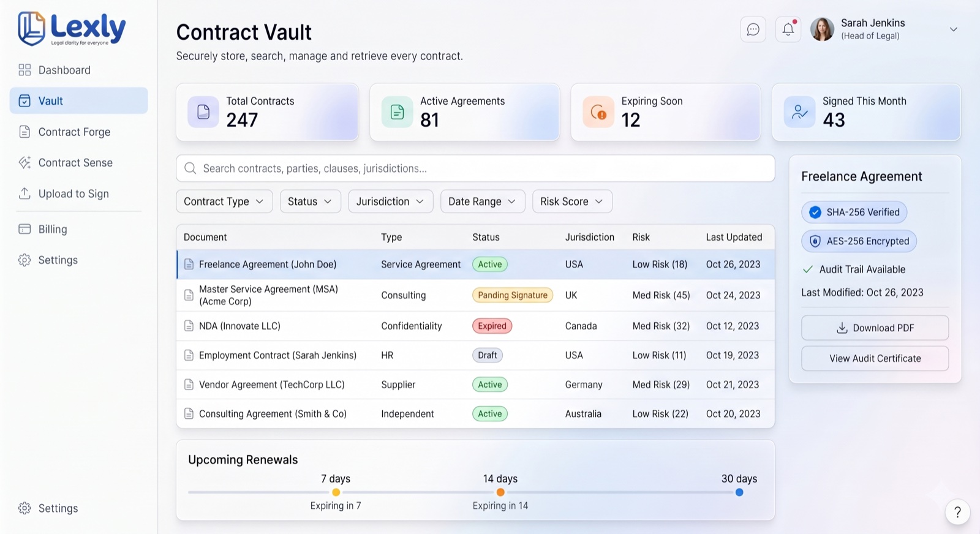Click the Vault sidebar icon
The width and height of the screenshot is (980, 534).
point(24,101)
